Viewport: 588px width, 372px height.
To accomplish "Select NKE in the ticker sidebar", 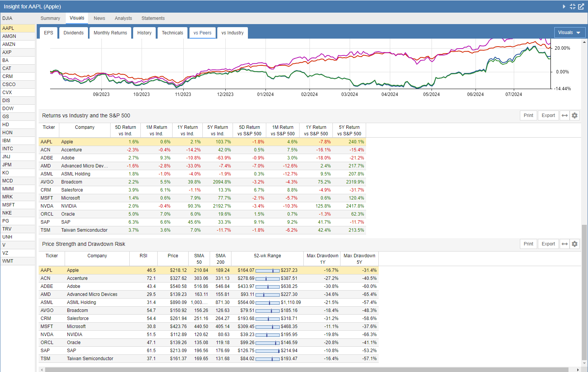I will tap(18, 213).
